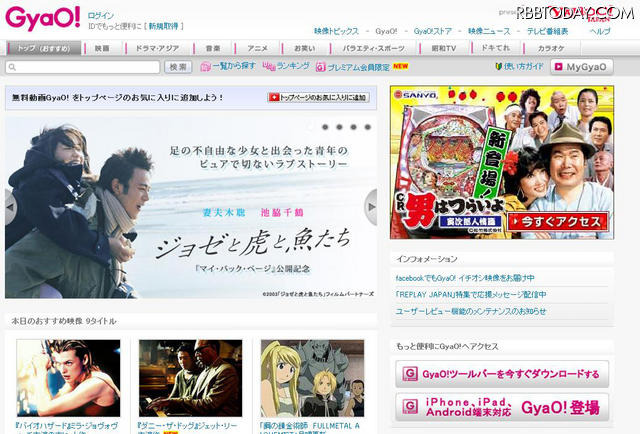Open 映像トピックス in the top links
Image resolution: width=640 pixels, height=434 pixels.
click(x=336, y=31)
